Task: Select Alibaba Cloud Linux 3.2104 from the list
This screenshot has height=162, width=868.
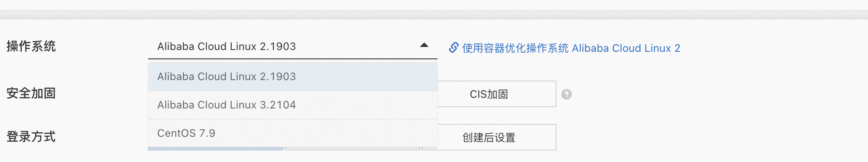Action: [293, 105]
